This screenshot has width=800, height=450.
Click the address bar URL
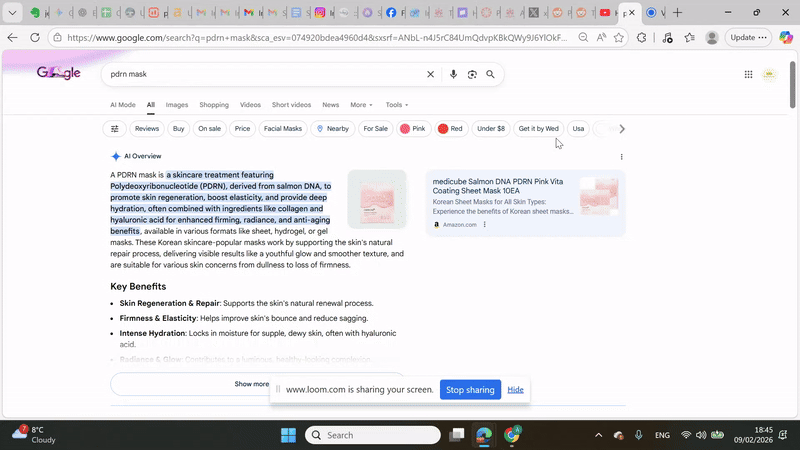[316, 37]
